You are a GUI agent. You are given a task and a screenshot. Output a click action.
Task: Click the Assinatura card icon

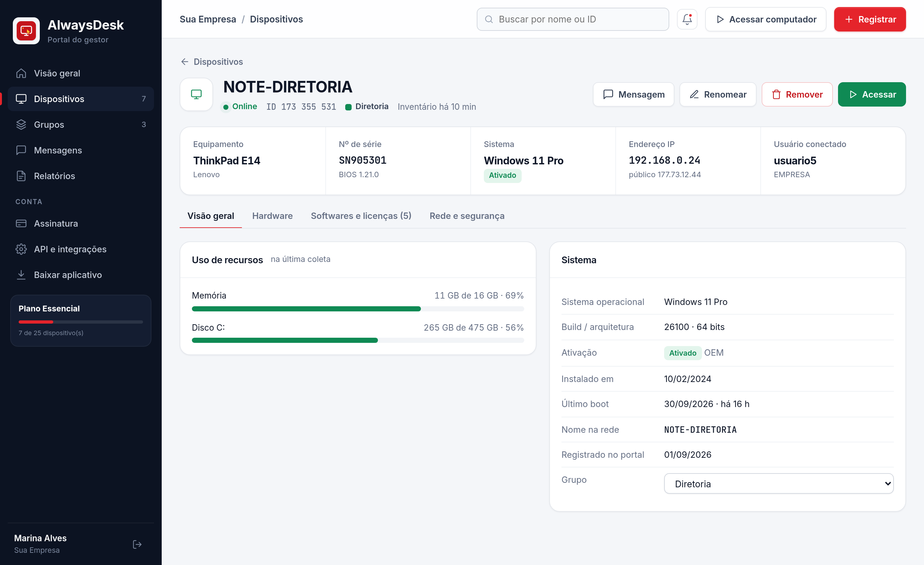[x=21, y=224]
